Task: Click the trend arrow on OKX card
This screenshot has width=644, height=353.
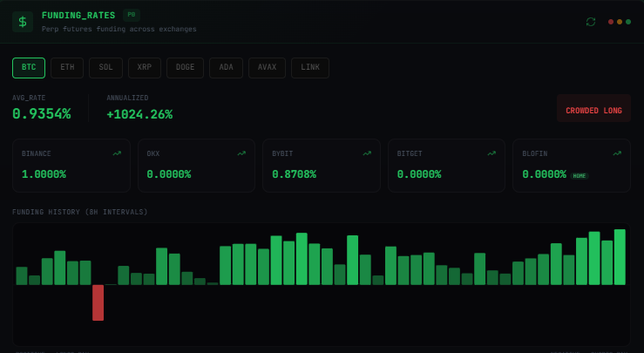Action: (x=241, y=153)
